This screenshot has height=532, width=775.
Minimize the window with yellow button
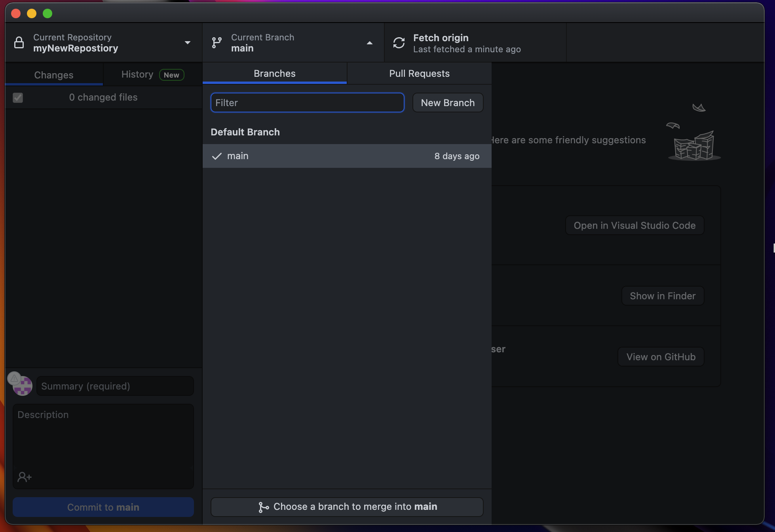32,13
